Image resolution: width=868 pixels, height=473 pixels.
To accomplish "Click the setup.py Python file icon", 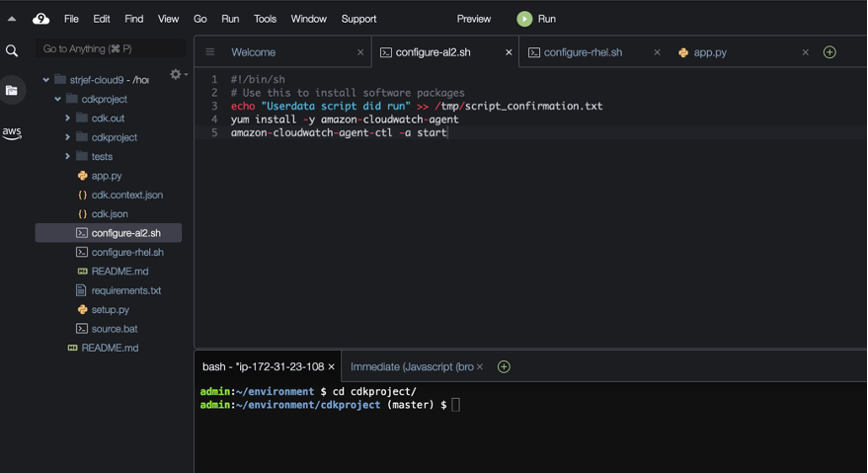I will click(83, 310).
